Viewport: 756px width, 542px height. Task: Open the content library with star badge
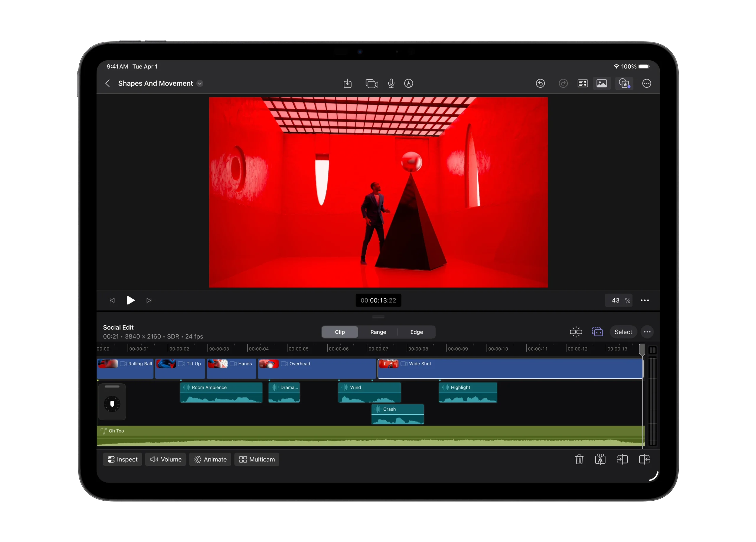pos(624,83)
